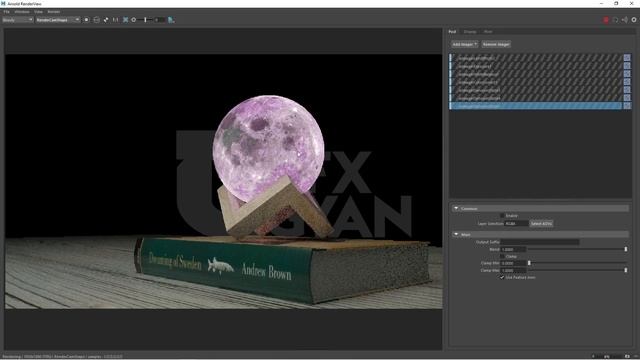Click the Select AOVs button
640x360 pixels.
pos(541,224)
